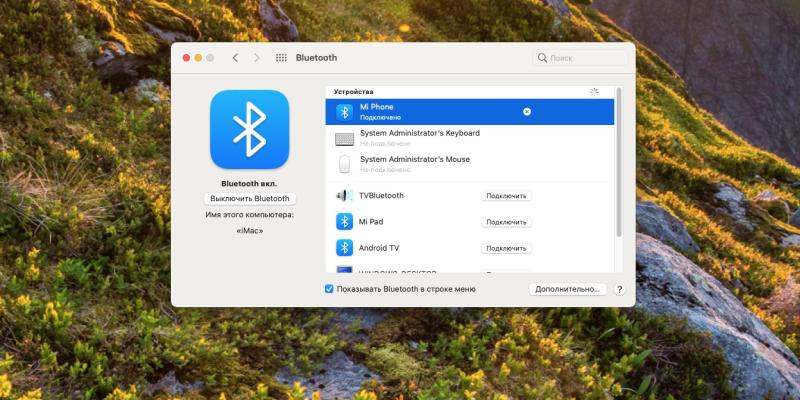Click the large Bluetooth logo icon
Image resolution: width=800 pixels, height=400 pixels.
(249, 129)
